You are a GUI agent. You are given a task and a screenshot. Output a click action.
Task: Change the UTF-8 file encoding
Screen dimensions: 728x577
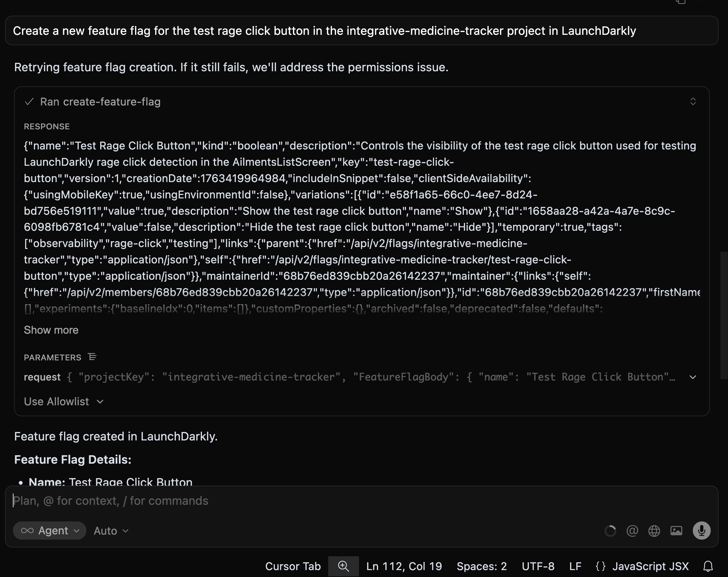[x=538, y=566]
